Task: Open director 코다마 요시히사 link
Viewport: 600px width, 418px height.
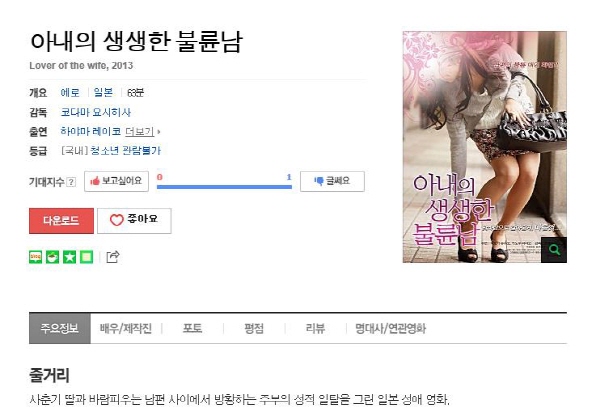Action: pos(96,113)
